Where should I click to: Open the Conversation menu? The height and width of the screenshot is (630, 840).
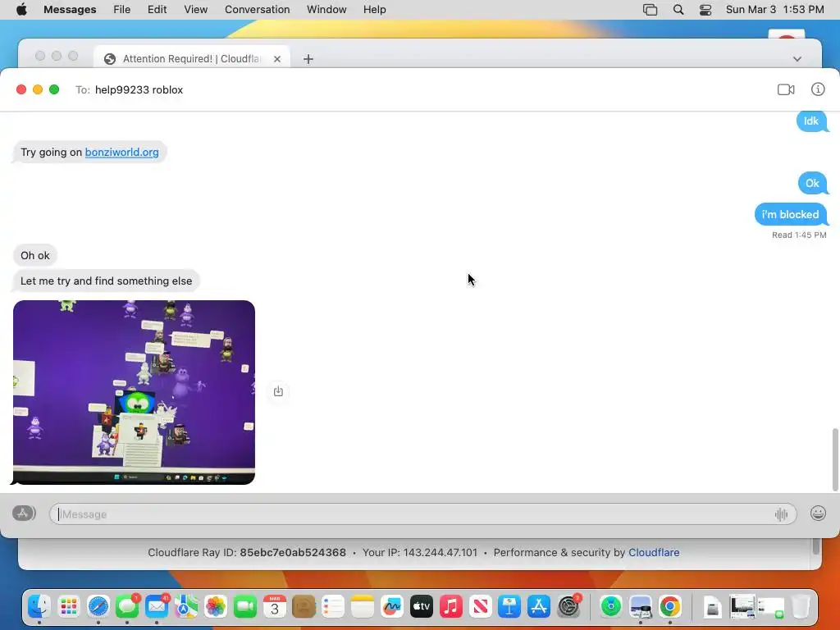[x=257, y=10]
